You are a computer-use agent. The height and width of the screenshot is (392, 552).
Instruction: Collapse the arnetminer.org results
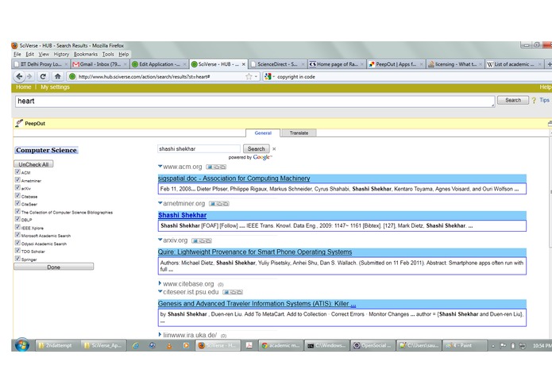(x=160, y=203)
